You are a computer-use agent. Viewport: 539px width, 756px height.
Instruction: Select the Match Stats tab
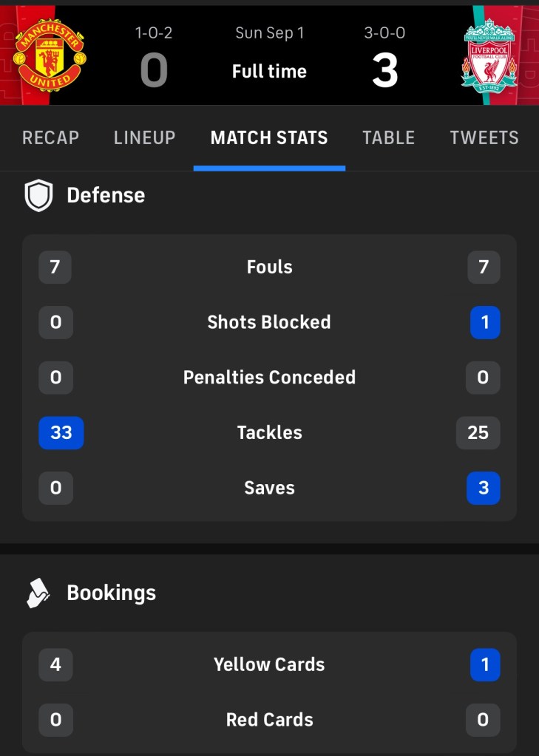pyautogui.click(x=269, y=138)
